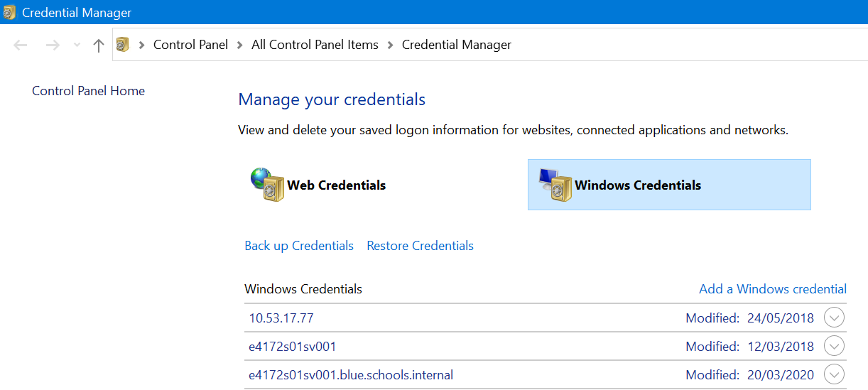Image resolution: width=868 pixels, height=390 pixels.
Task: Click the Windows Credentials monitor vault icon
Action: click(x=555, y=185)
